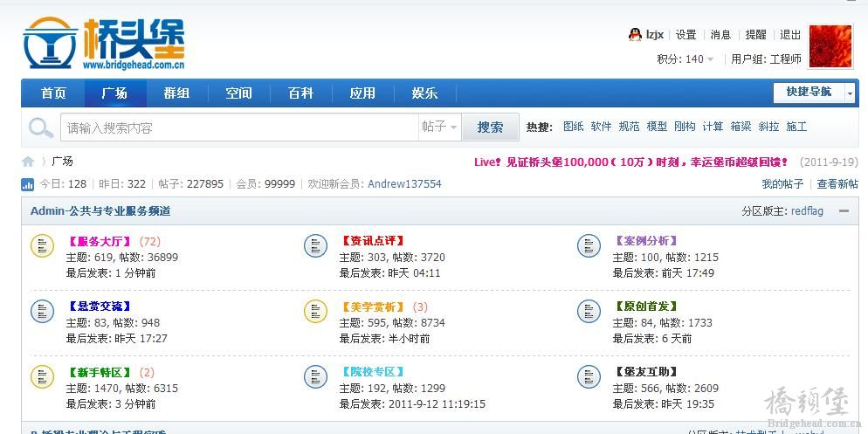
Task: Open the 百科 nav tab
Action: (301, 93)
